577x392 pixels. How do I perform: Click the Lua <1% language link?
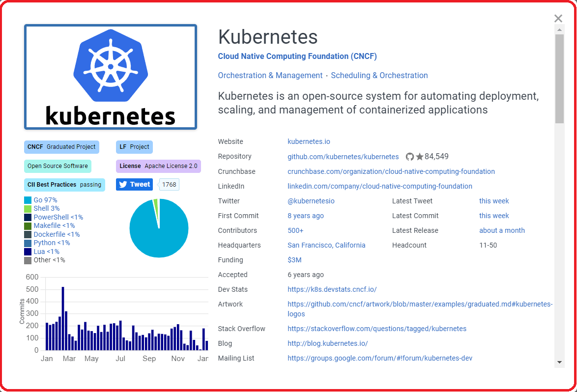pyautogui.click(x=46, y=252)
